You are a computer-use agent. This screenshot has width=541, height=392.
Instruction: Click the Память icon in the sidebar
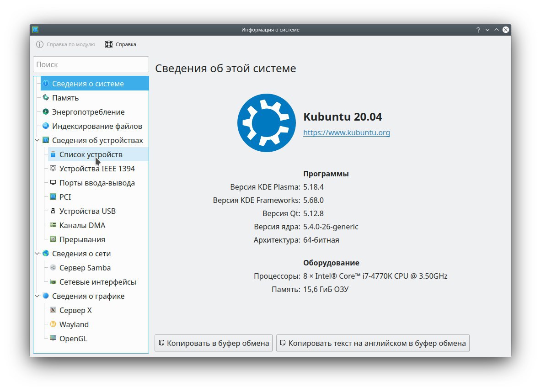pos(46,98)
